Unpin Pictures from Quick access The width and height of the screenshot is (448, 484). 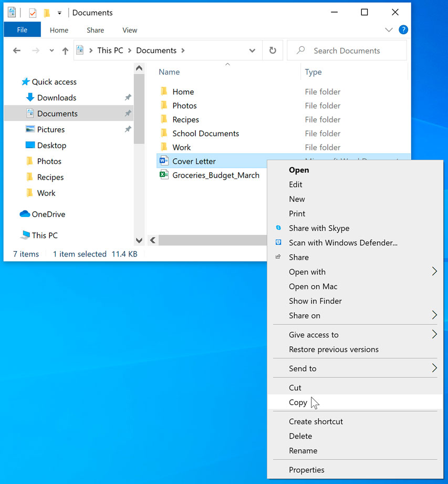point(127,129)
